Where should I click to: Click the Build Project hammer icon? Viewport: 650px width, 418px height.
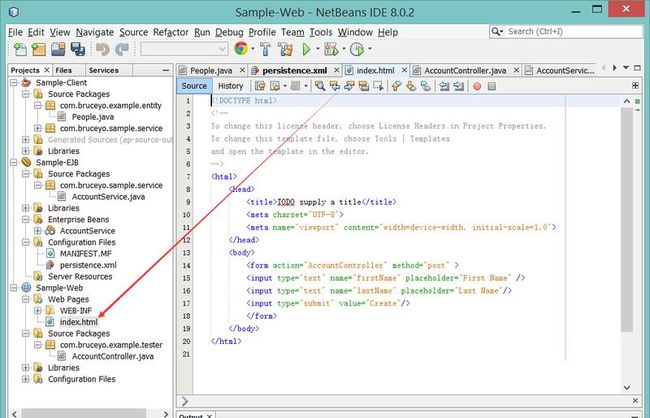click(x=265, y=49)
